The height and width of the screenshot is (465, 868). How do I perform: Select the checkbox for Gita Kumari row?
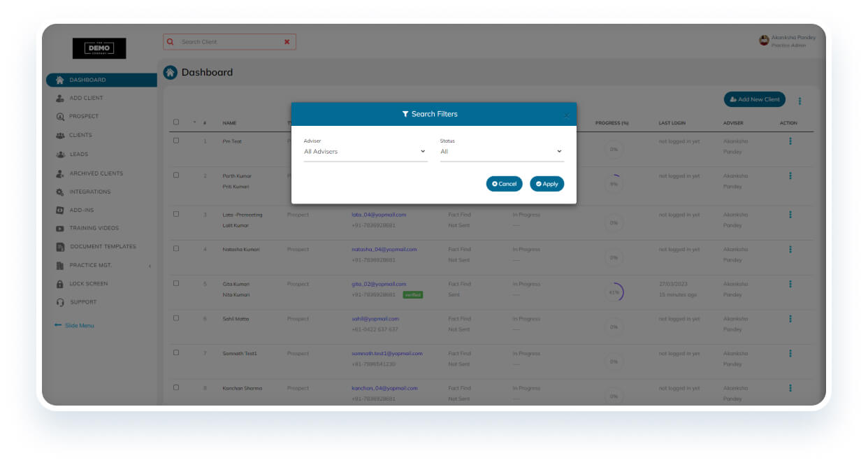[176, 284]
